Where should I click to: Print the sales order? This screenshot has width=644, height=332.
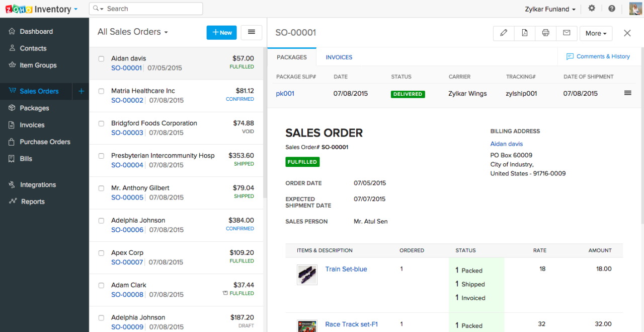[x=545, y=33]
